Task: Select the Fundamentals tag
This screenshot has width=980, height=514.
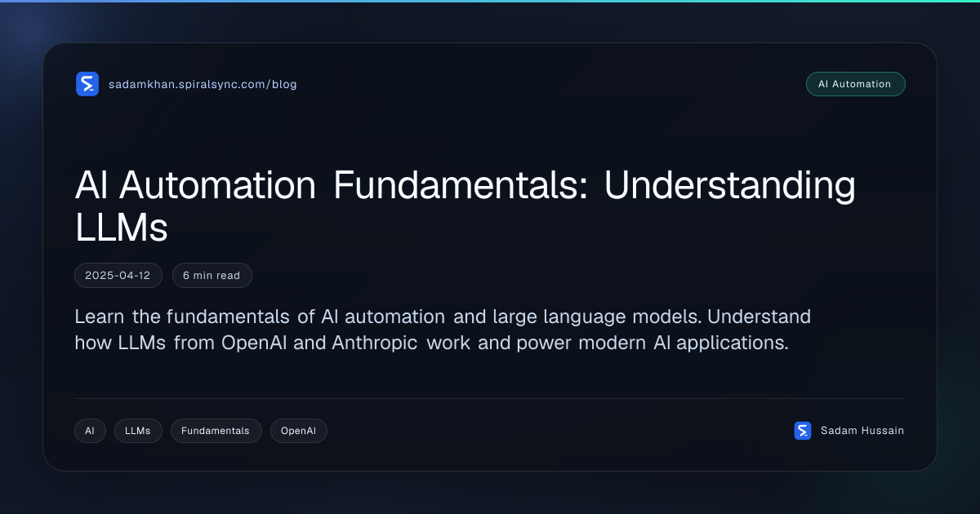Action: pos(216,431)
